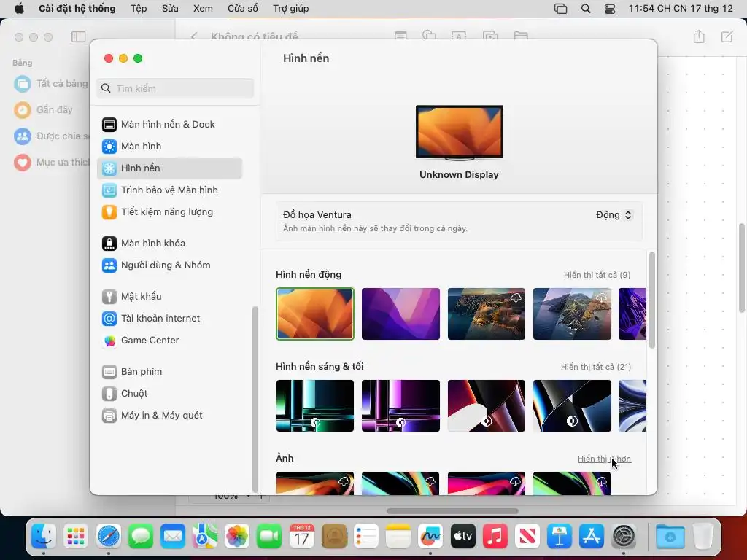This screenshot has height=560, width=747.
Task: Select Tất cả bảng in Freeform sidebar
Action: pyautogui.click(x=51, y=84)
